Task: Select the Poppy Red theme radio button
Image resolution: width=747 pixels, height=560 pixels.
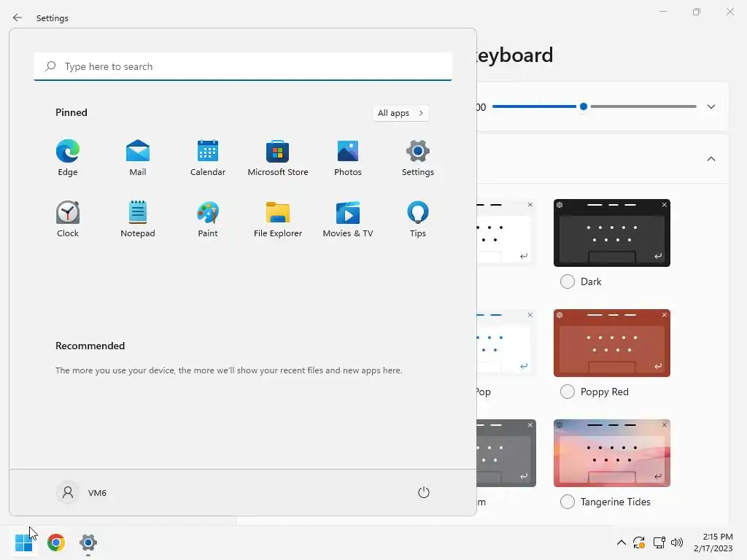Action: [x=567, y=392]
